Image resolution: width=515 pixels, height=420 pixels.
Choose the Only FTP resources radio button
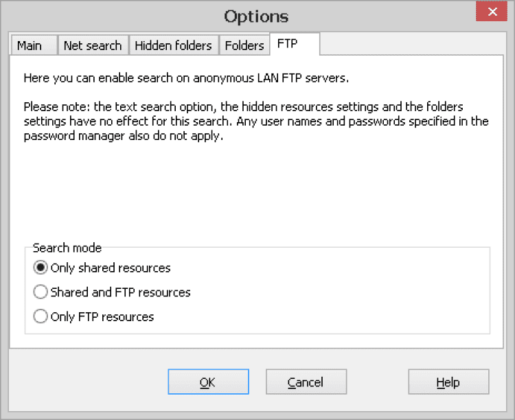(41, 317)
